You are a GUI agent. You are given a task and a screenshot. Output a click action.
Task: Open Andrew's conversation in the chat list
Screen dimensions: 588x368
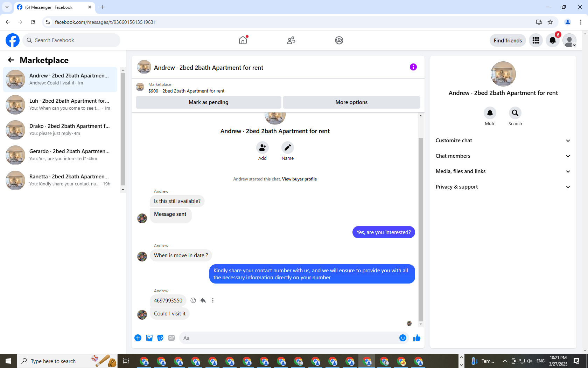click(60, 80)
